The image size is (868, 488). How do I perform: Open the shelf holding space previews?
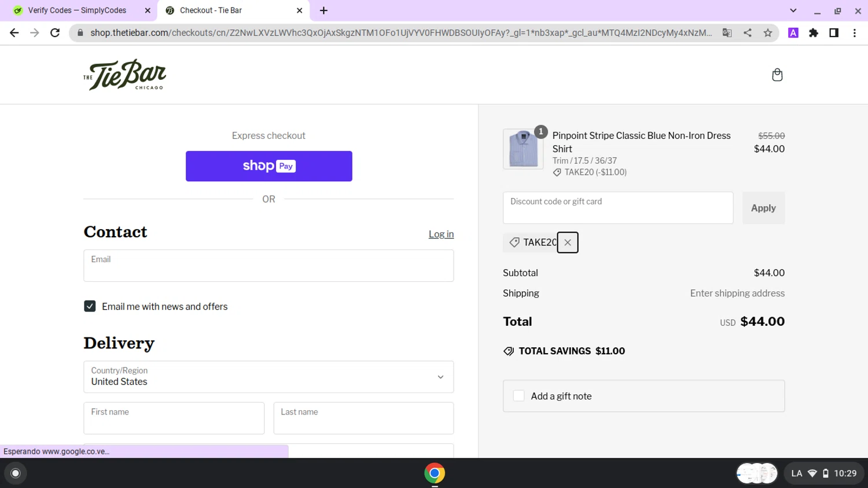point(757,474)
